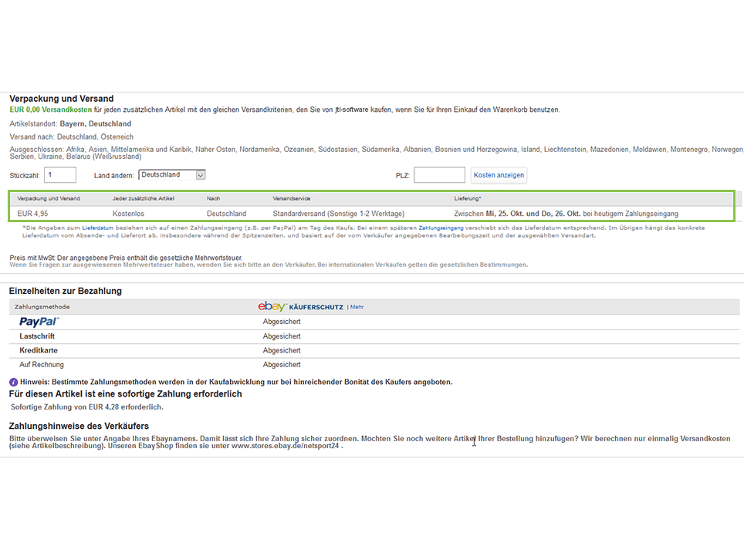The width and height of the screenshot is (744, 560).
Task: Focus the PLZ postal code field
Action: (439, 175)
